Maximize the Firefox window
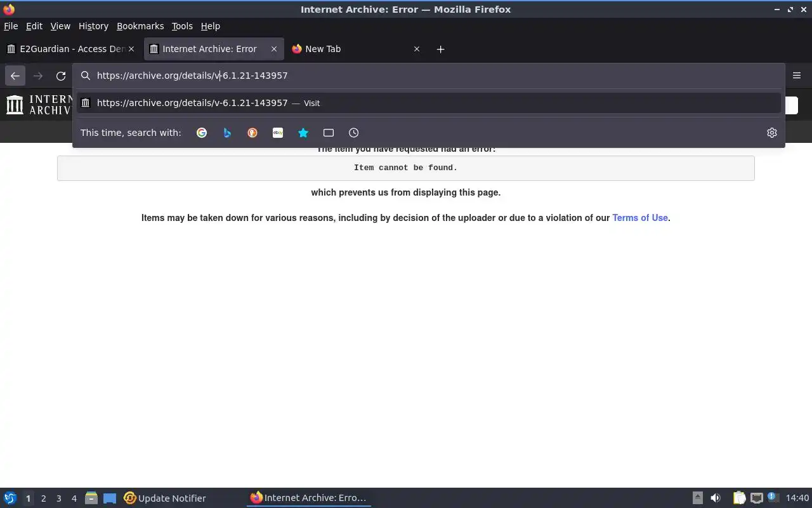812x508 pixels. click(790, 10)
